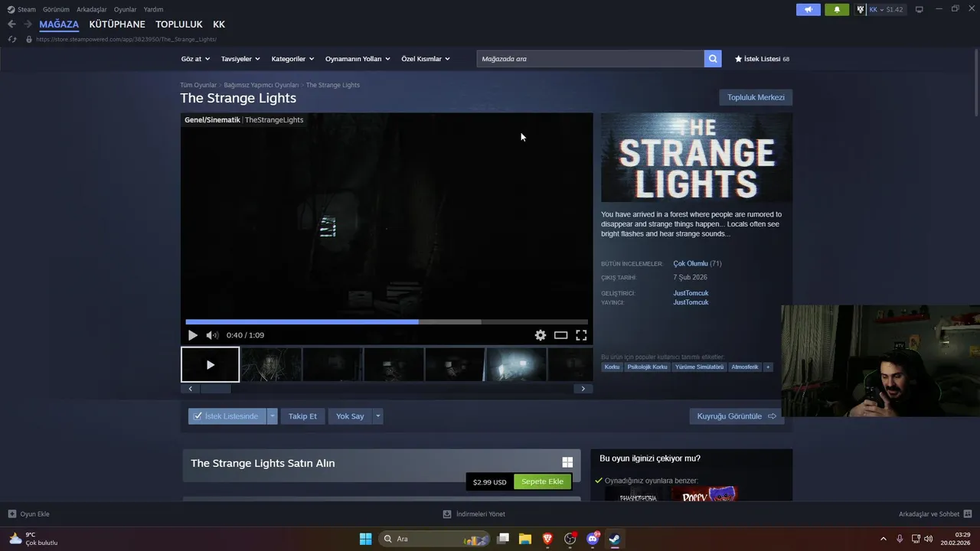Open Arkadaşlar ve Sohbet panel
The height and width of the screenshot is (551, 980).
935,514
